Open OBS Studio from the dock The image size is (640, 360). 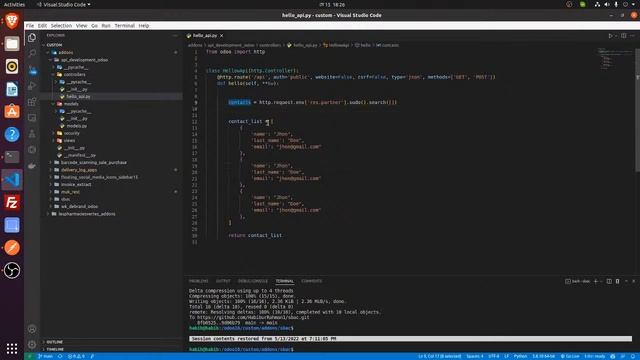(x=12, y=270)
